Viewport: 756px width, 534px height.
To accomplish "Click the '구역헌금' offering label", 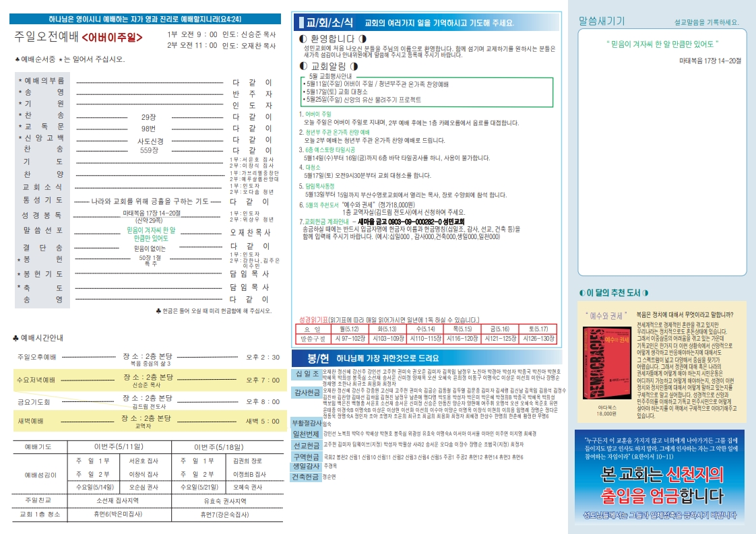I will click(x=307, y=457).
